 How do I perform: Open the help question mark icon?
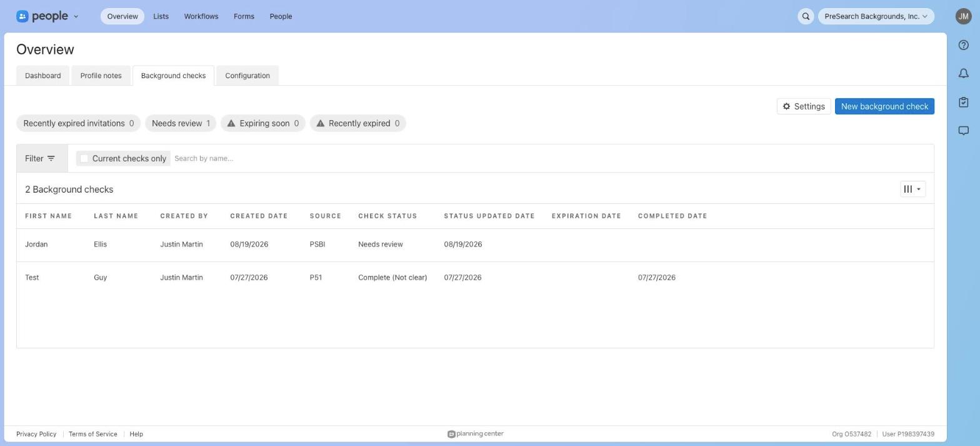tap(963, 45)
